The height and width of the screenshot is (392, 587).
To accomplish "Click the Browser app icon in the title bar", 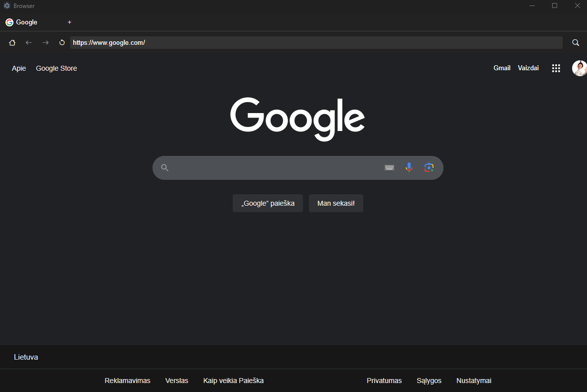I will (x=7, y=5).
